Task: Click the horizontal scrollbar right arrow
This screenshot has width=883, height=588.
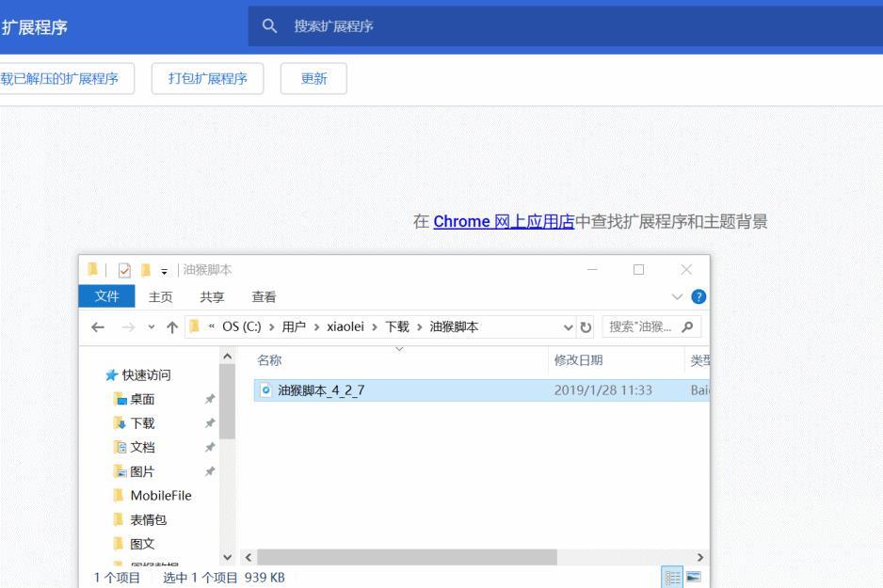Action: (x=700, y=557)
